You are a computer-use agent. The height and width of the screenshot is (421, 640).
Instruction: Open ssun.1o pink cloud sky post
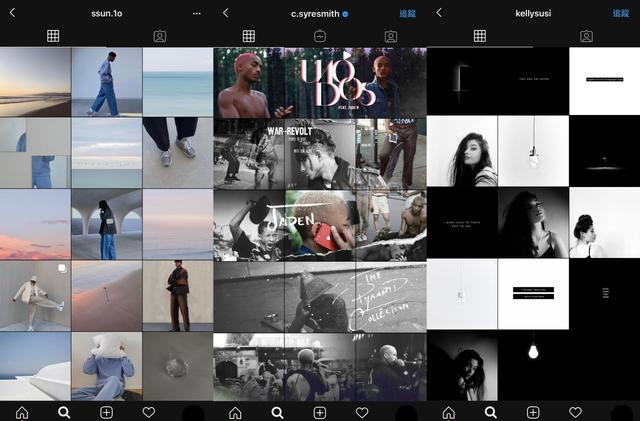(35, 224)
